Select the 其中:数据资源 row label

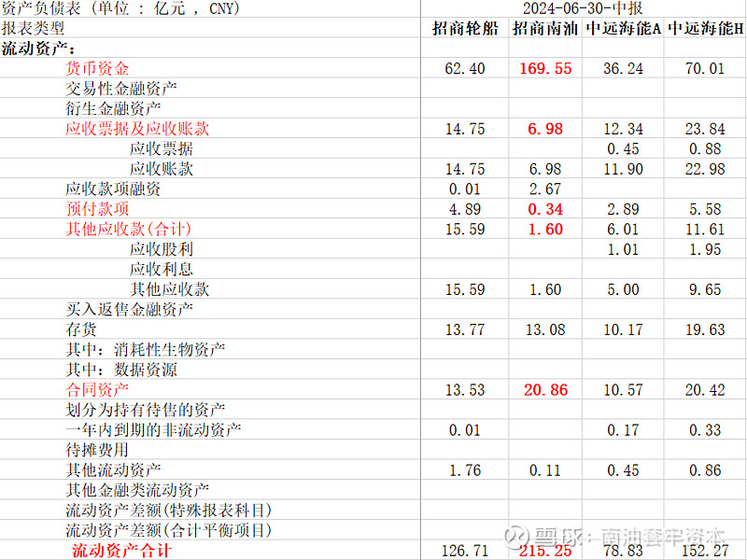point(121,370)
